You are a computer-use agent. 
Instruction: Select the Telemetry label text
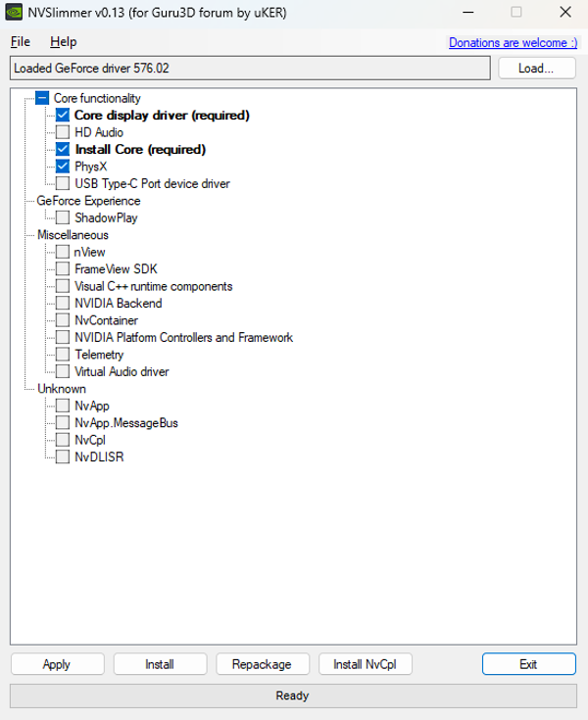pos(99,355)
